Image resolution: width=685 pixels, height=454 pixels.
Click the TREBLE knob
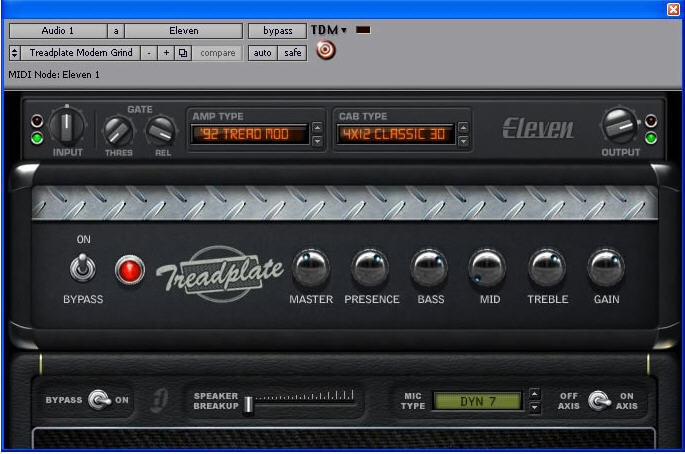(x=547, y=268)
